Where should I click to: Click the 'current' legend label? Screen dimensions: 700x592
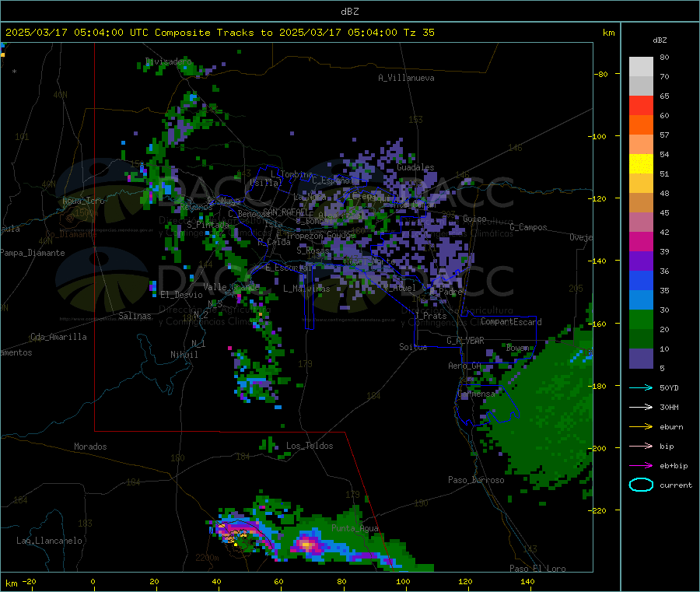coord(676,485)
